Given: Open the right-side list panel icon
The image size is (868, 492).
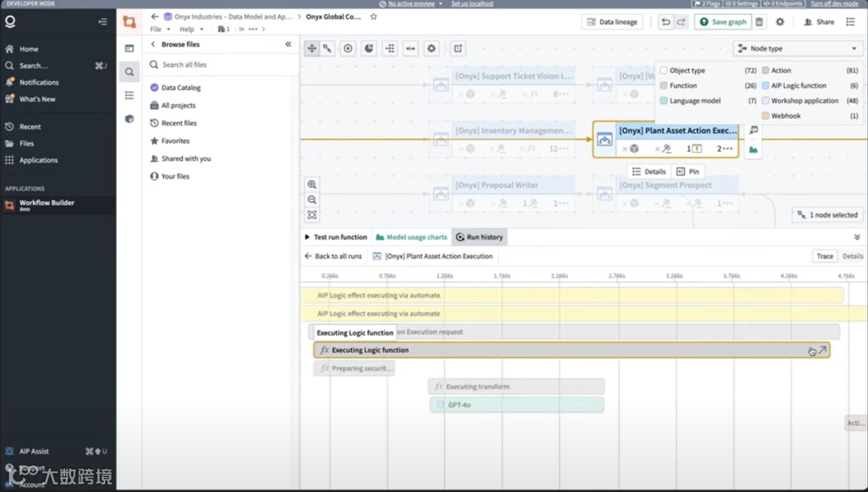Looking at the screenshot, I should (850, 23).
